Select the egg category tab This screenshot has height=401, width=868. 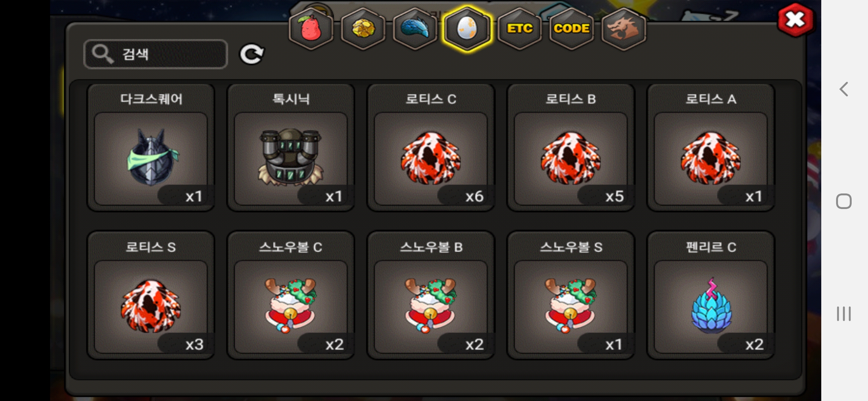(467, 29)
